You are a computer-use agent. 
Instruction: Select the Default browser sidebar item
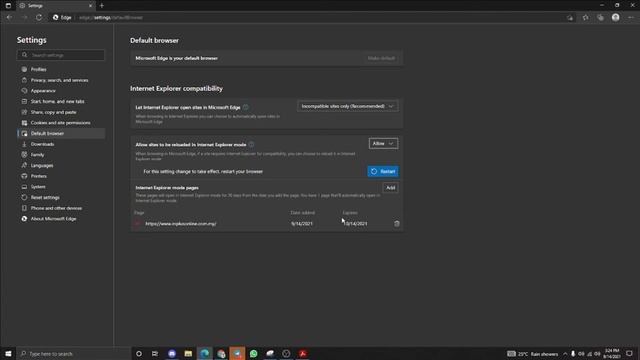(60, 133)
